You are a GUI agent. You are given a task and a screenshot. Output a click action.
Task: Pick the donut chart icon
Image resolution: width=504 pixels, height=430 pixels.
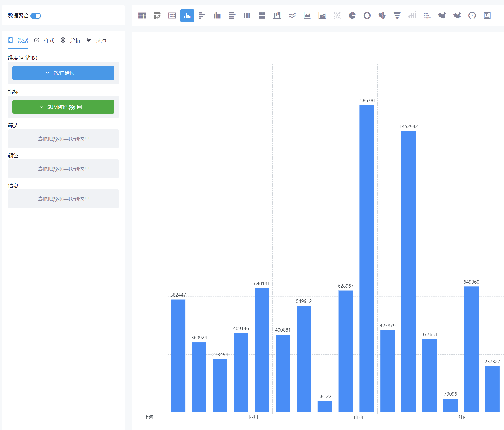point(367,16)
